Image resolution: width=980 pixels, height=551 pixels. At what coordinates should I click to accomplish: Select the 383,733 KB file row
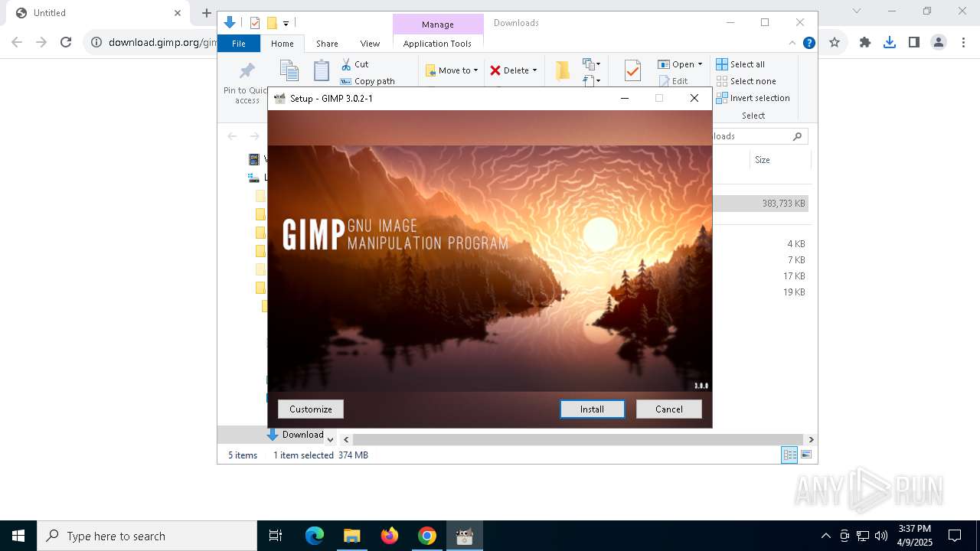coord(759,204)
